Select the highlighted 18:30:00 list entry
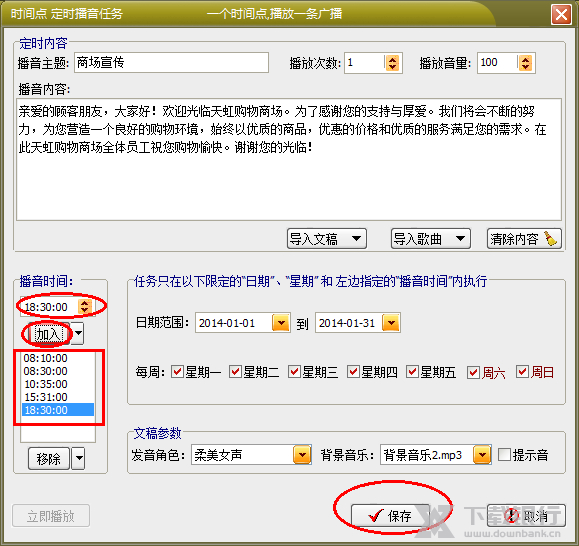The width and height of the screenshot is (579, 546). pyautogui.click(x=58, y=410)
